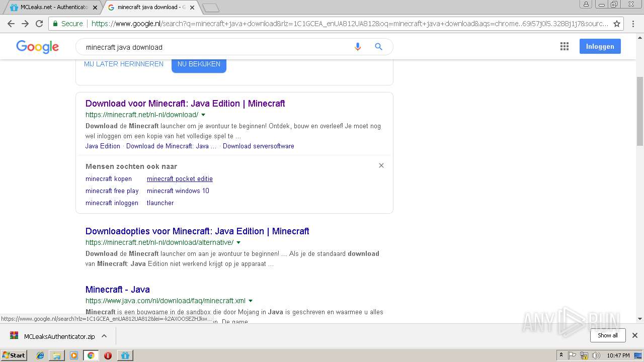Open Internet Explorer from the taskbar
The width and height of the screenshot is (644, 362).
[40, 355]
